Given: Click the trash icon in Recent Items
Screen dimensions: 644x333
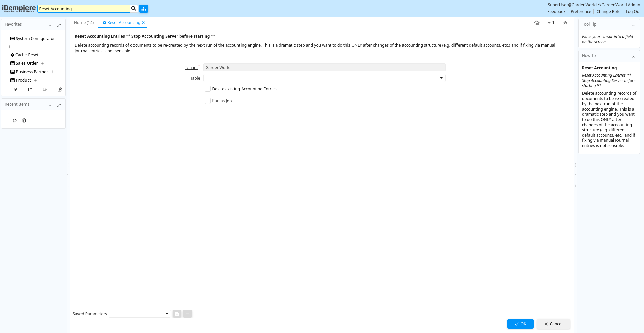Looking at the screenshot, I should point(24,121).
